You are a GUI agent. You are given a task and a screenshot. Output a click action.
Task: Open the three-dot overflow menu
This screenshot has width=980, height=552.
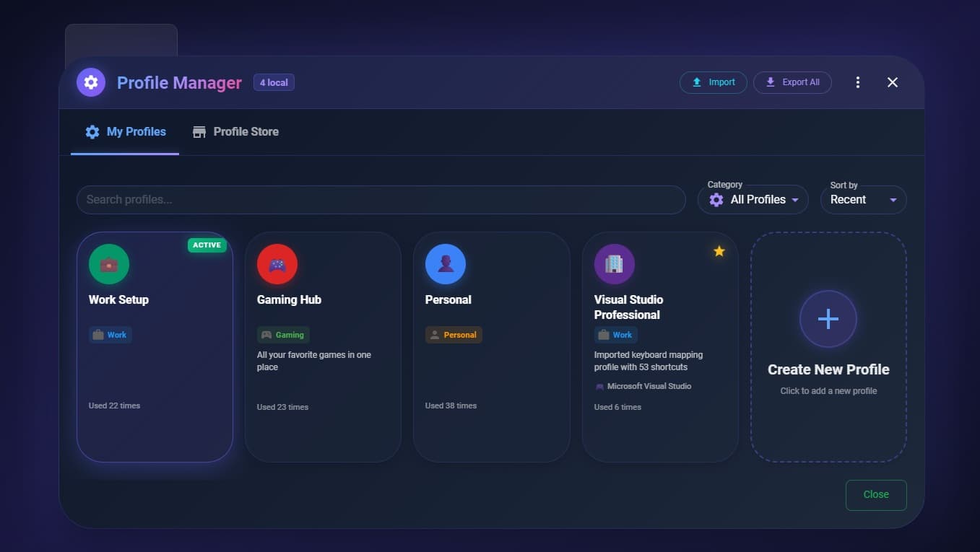pyautogui.click(x=857, y=82)
